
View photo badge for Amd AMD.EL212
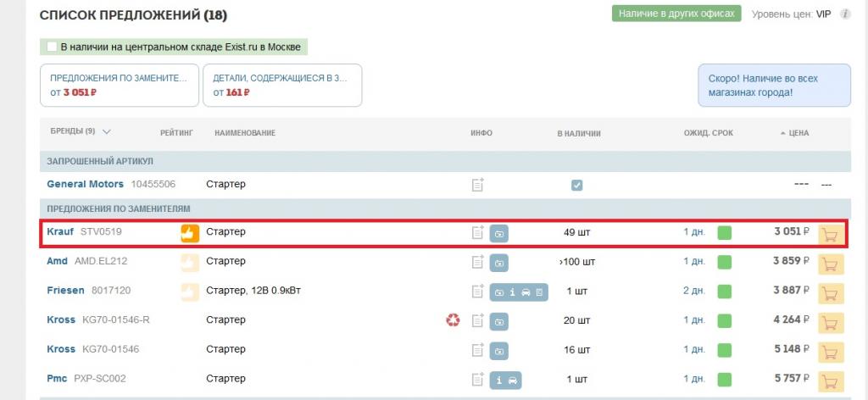point(498,263)
